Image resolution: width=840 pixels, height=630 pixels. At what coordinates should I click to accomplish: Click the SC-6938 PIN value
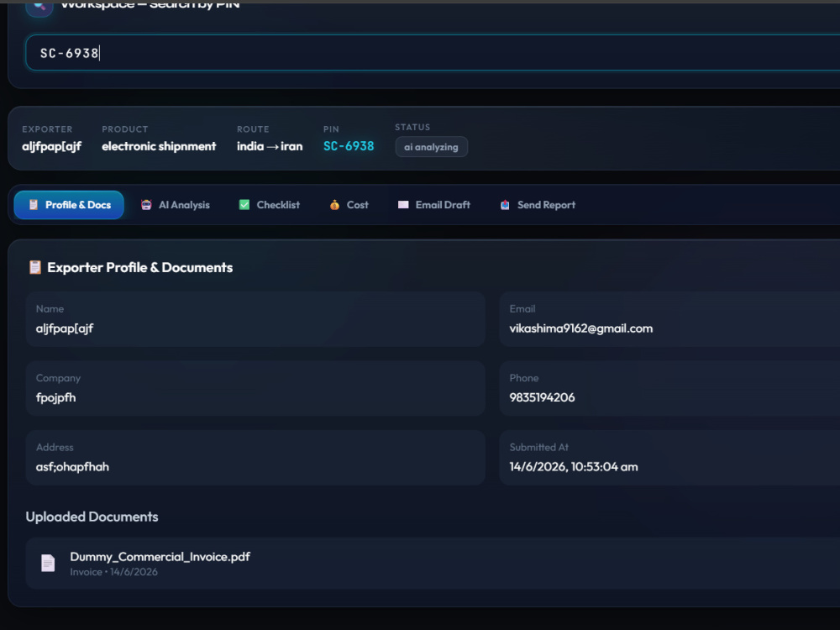[349, 146]
